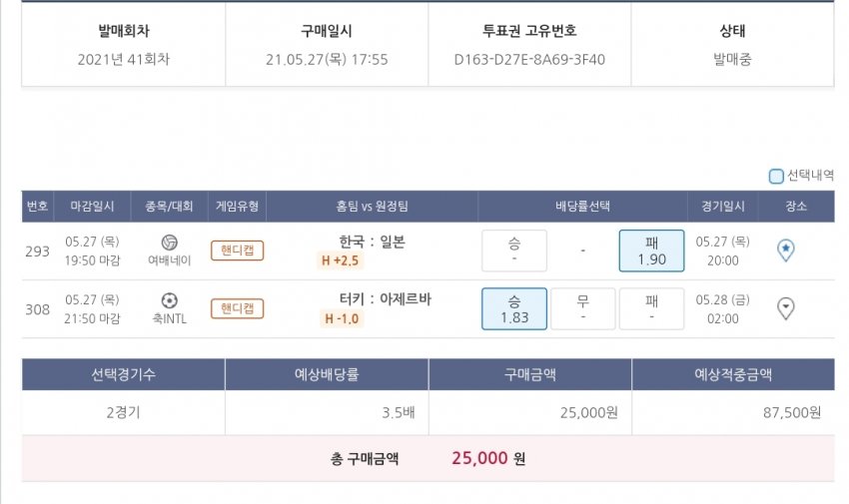Select 무 odds for 터키 vs 아제르바
849x504 pixels.
coord(582,308)
